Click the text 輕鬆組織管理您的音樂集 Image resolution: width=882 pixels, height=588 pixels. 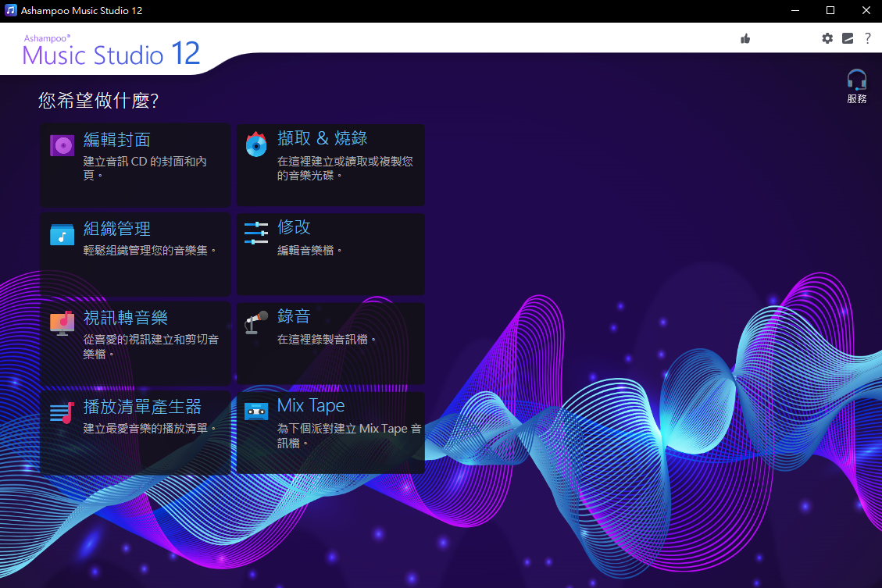(x=150, y=250)
